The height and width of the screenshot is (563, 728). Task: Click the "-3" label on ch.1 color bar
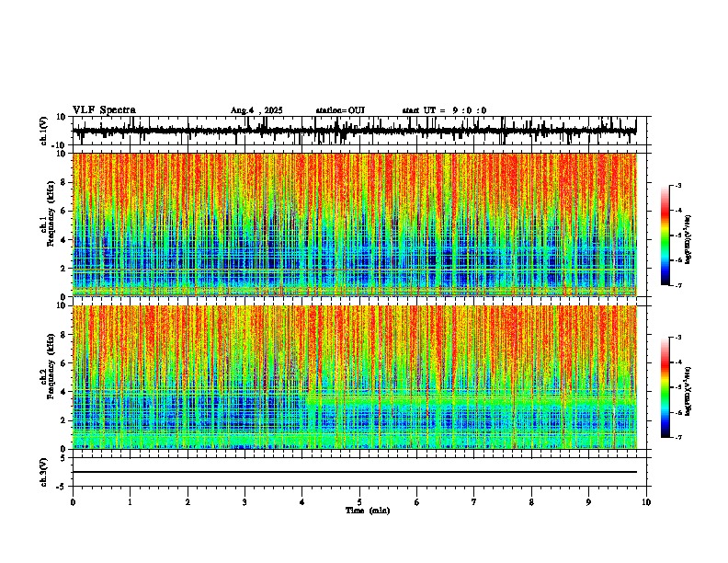coord(677,186)
